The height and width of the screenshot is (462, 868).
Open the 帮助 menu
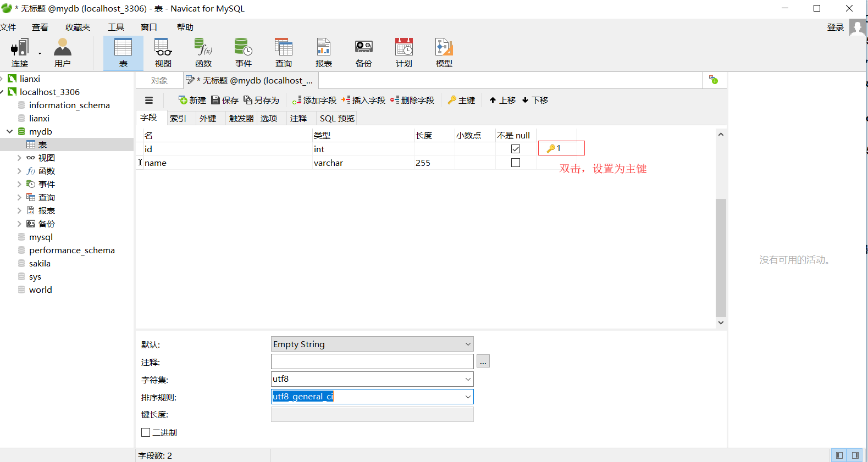(x=185, y=27)
